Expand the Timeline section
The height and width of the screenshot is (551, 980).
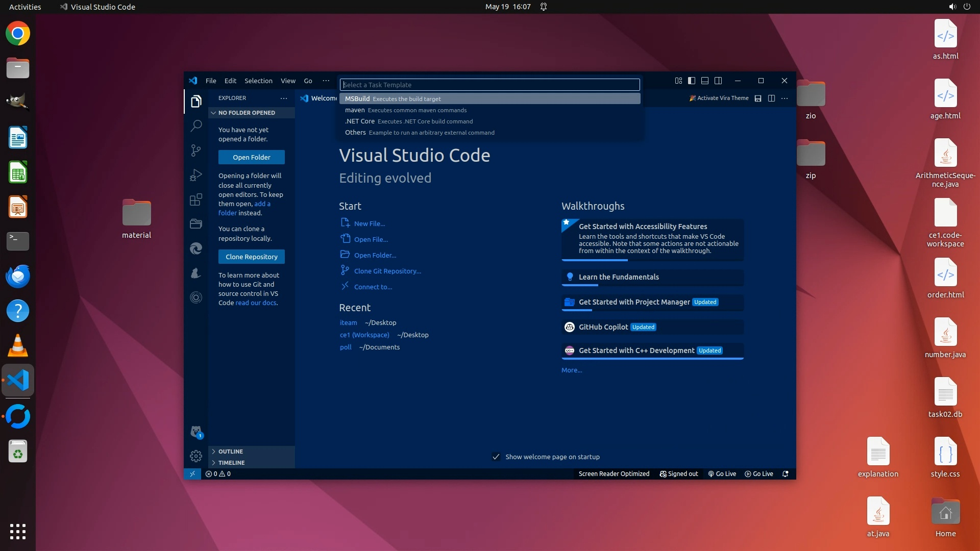click(x=231, y=463)
